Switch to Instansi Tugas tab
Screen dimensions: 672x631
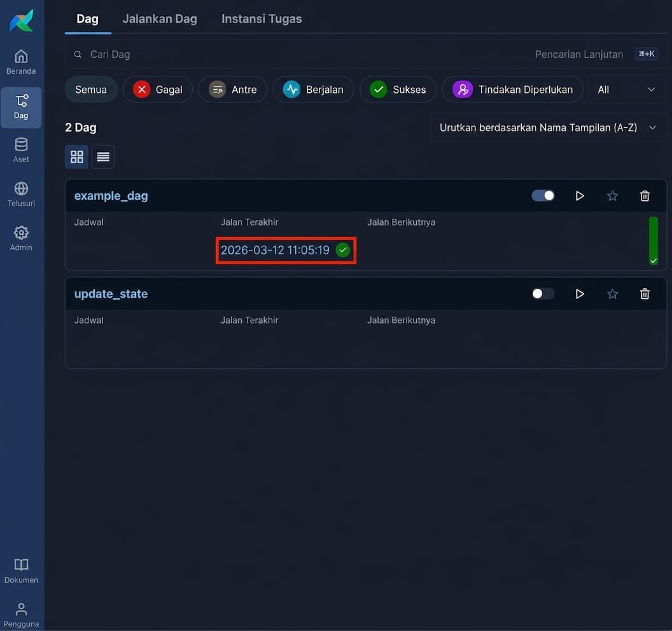click(x=262, y=19)
